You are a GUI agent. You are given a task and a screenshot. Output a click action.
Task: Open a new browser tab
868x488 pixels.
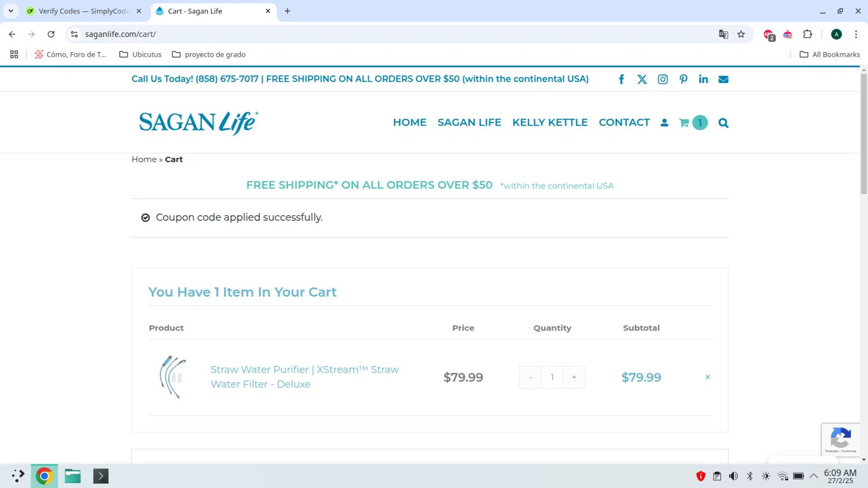(288, 11)
